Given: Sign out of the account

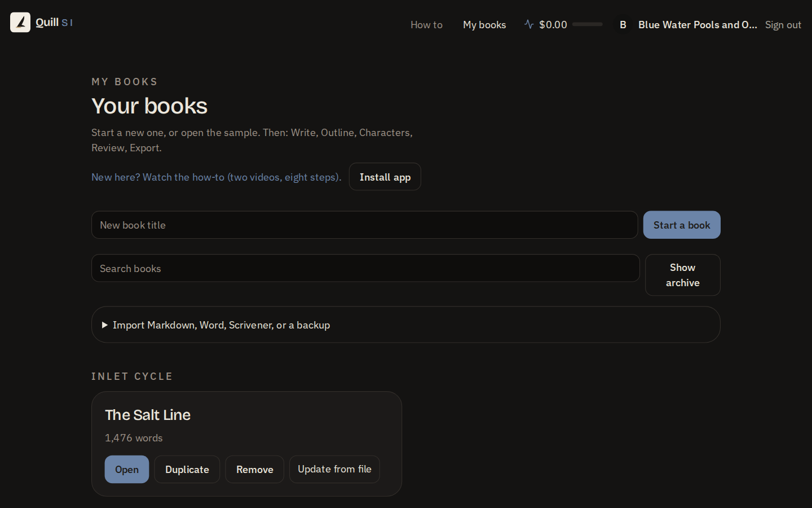Looking at the screenshot, I should pos(783,25).
